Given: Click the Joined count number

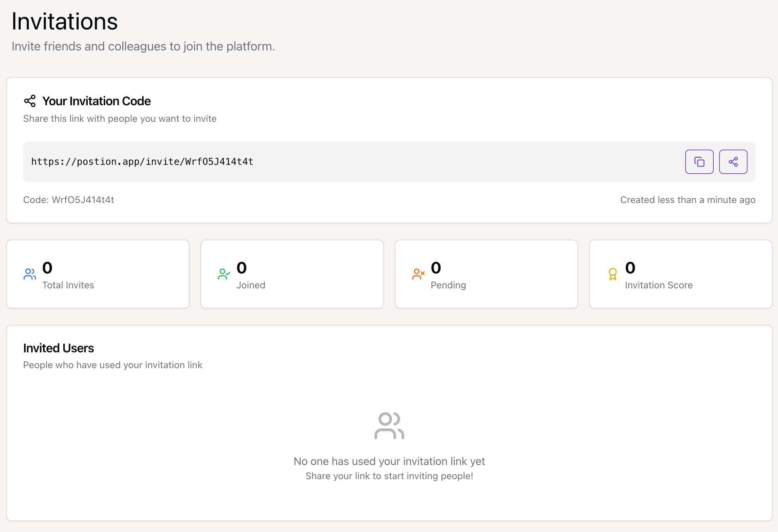Looking at the screenshot, I should pyautogui.click(x=241, y=268).
